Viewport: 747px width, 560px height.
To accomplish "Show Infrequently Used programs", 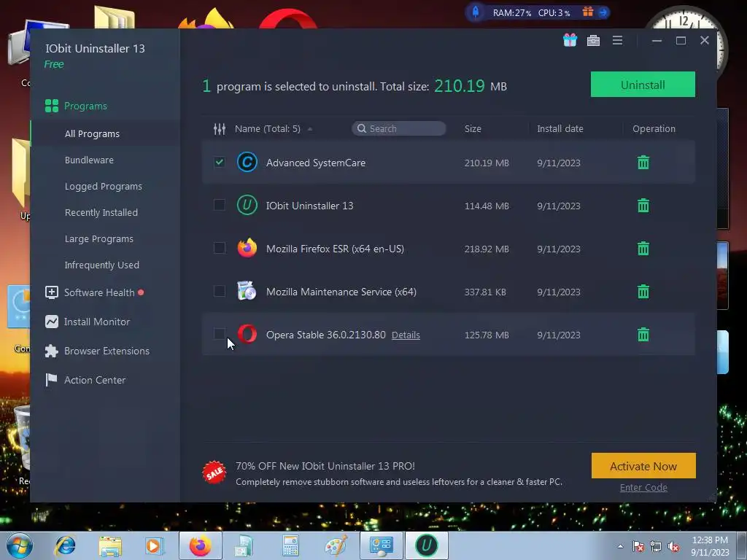I will click(x=102, y=265).
